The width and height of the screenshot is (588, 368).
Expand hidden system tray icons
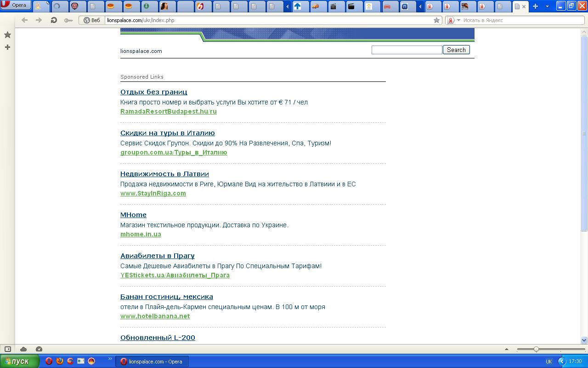tap(561, 362)
